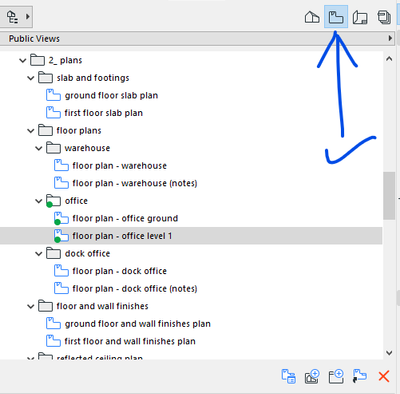This screenshot has height=394, width=400.
Task: Select the dock office folder icon
Action: coord(53,253)
